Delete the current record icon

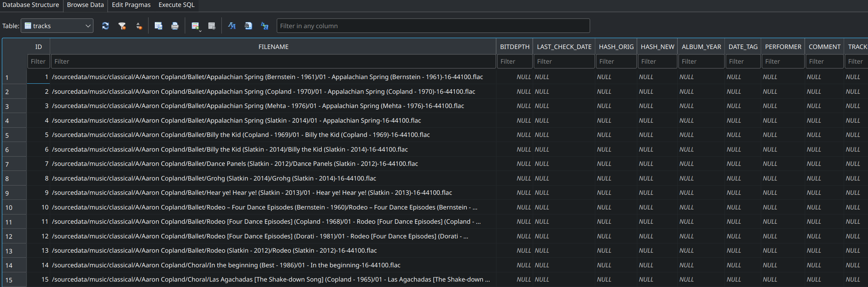(x=211, y=26)
